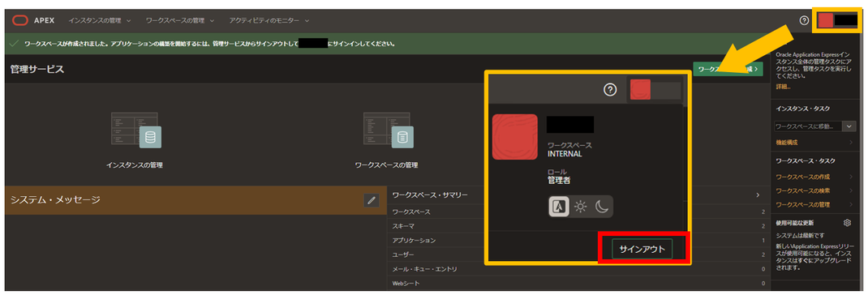Select the ワークスペース summary row
This screenshot has height=295, width=868.
pyautogui.click(x=578, y=212)
